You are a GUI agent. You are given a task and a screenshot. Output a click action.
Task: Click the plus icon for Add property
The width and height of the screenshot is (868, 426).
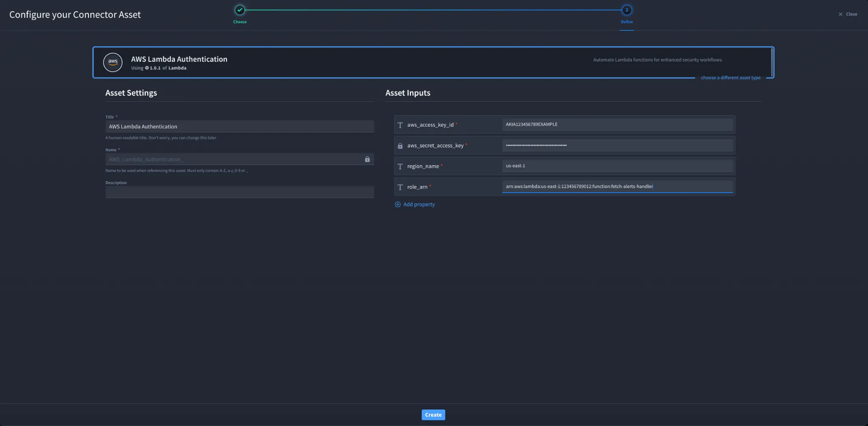click(x=398, y=205)
